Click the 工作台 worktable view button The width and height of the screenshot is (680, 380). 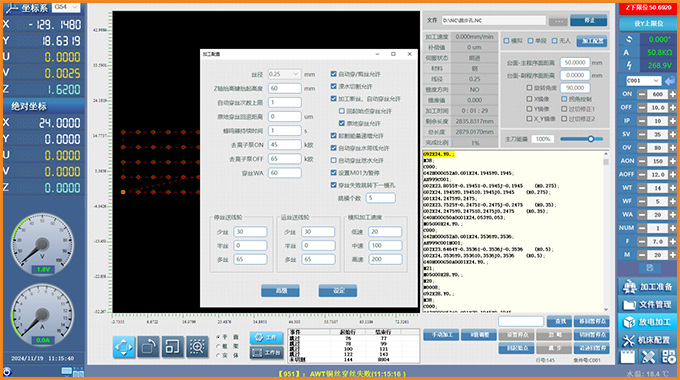(x=266, y=352)
